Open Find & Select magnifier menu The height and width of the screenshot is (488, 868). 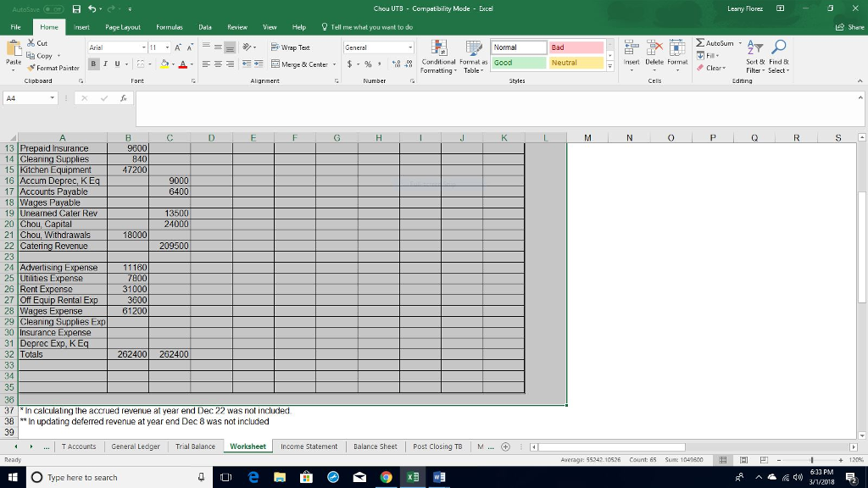pos(779,57)
